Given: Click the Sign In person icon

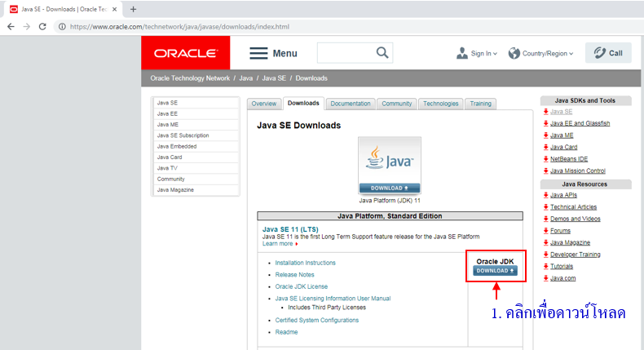Looking at the screenshot, I should (462, 53).
